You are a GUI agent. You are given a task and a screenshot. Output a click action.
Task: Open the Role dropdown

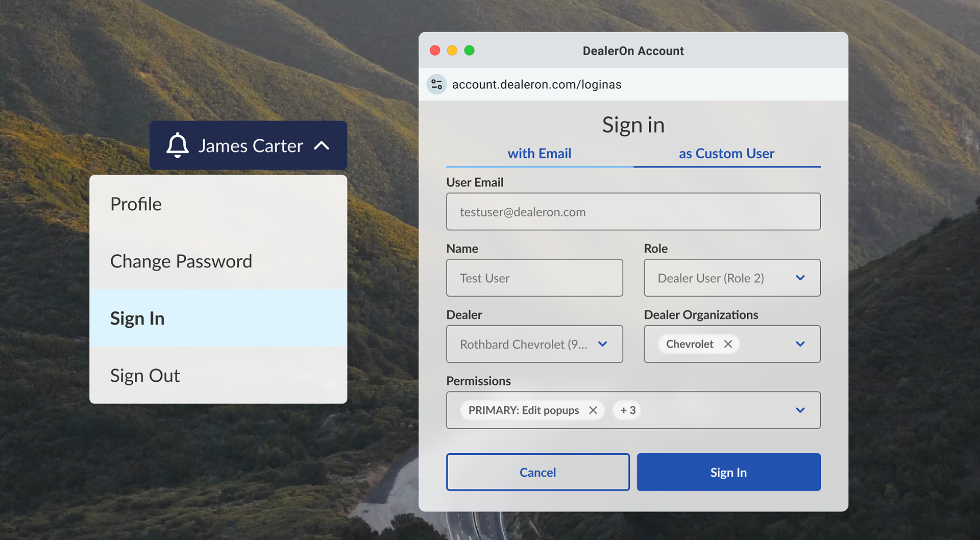(732, 278)
